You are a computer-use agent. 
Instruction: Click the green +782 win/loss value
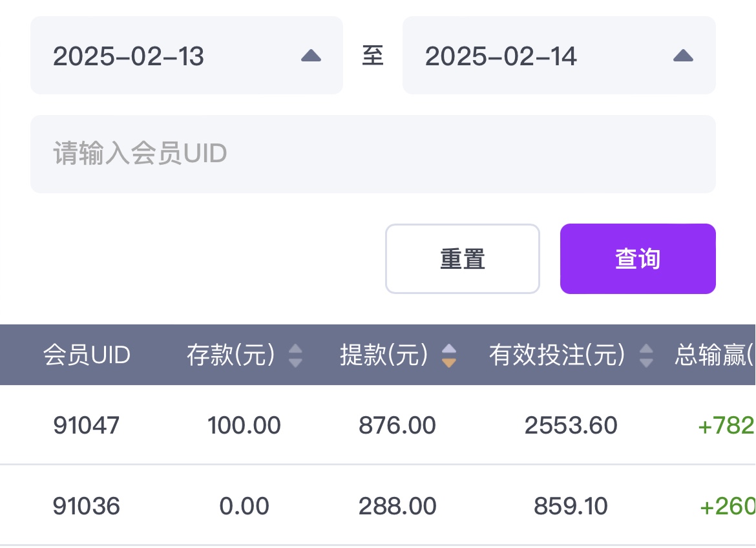tap(726, 425)
